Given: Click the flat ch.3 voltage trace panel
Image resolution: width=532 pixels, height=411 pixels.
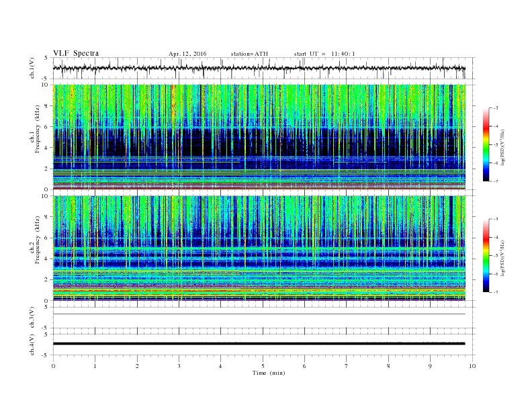Looking at the screenshot, I should pos(264,318).
